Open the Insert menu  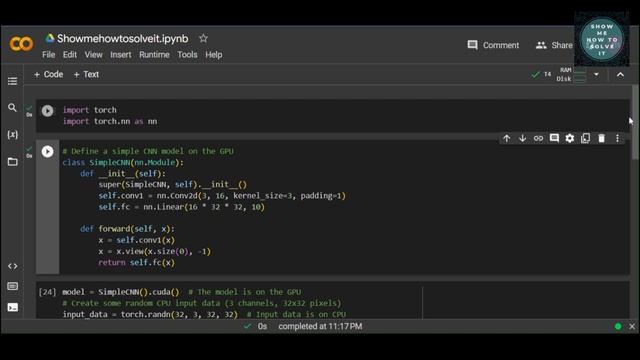(x=120, y=55)
